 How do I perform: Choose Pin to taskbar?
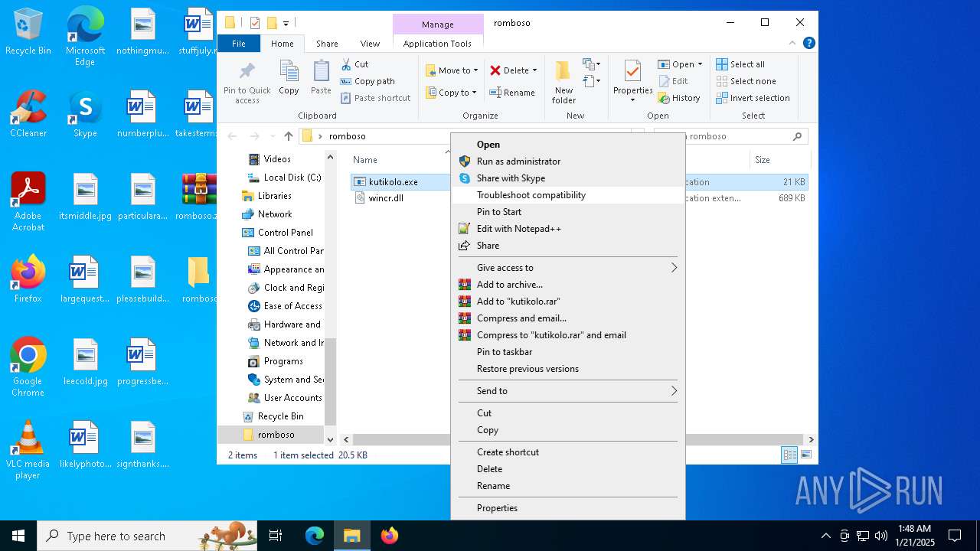pyautogui.click(x=567, y=352)
